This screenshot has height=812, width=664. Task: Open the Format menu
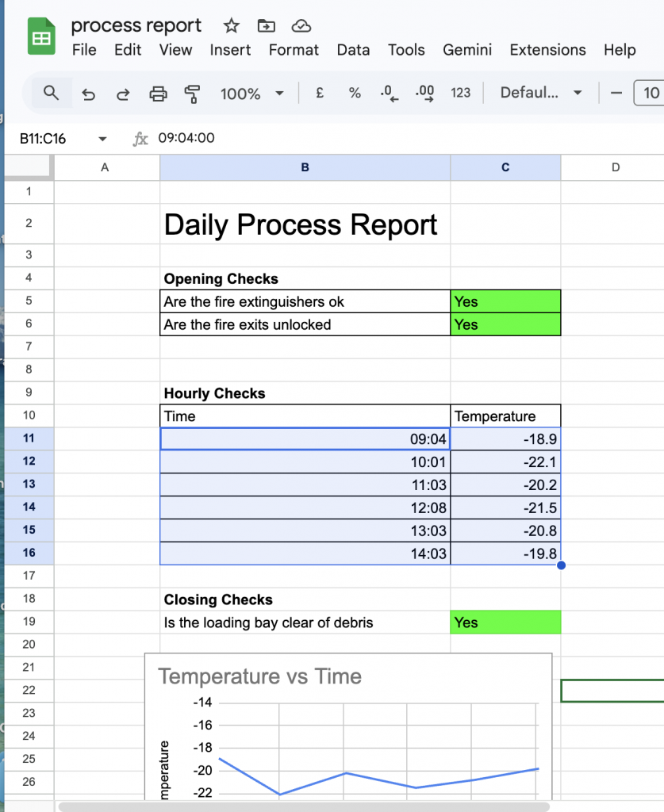coord(294,50)
